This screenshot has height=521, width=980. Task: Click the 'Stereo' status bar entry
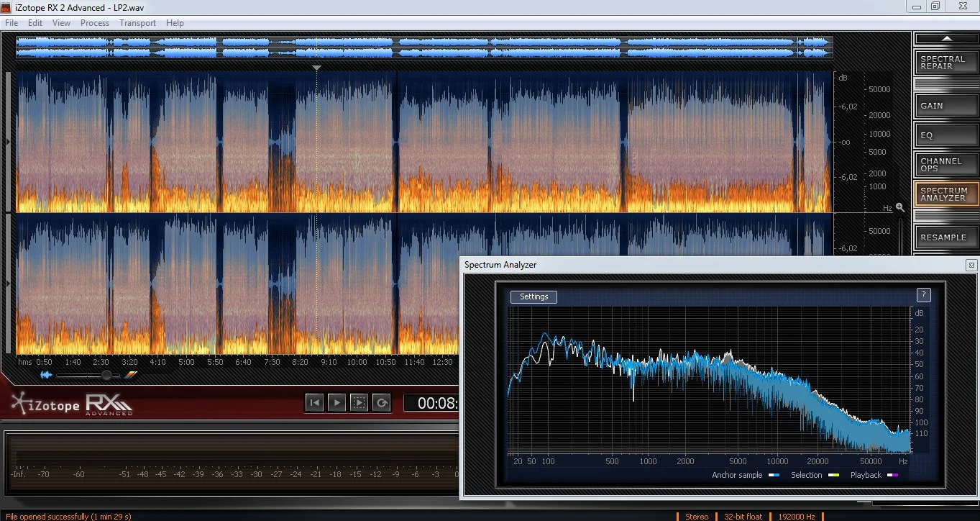point(697,517)
